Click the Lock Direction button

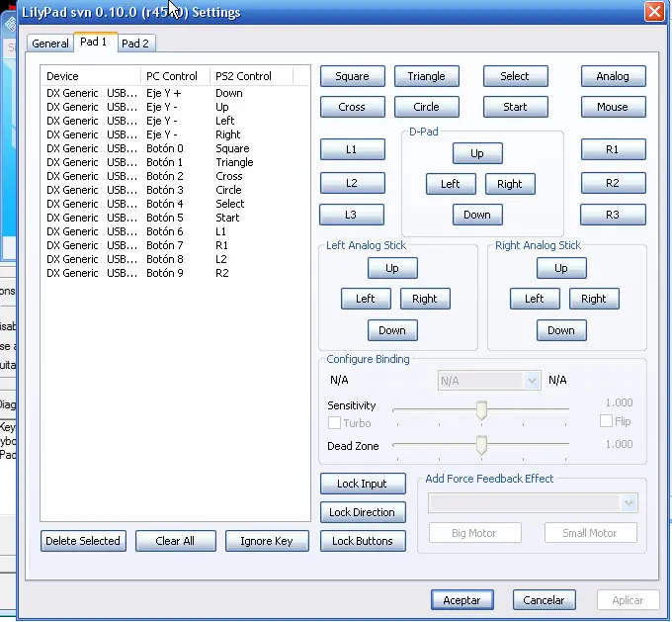(363, 512)
